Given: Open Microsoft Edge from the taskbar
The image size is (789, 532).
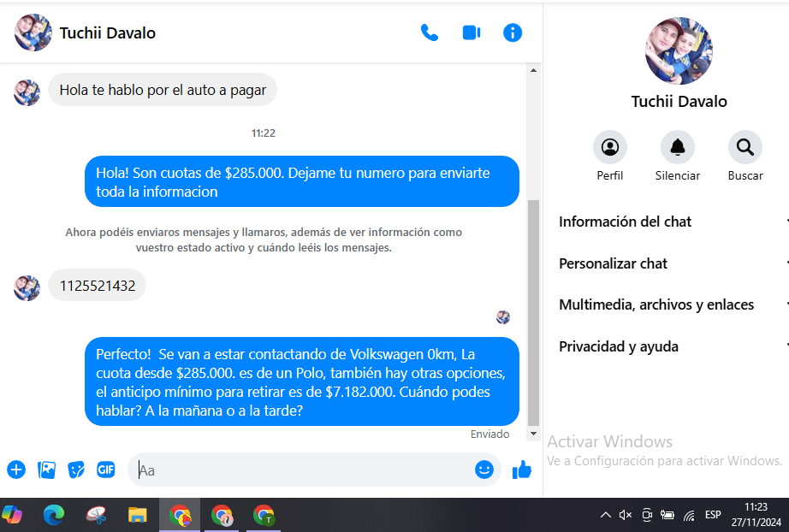Looking at the screenshot, I should 54,515.
